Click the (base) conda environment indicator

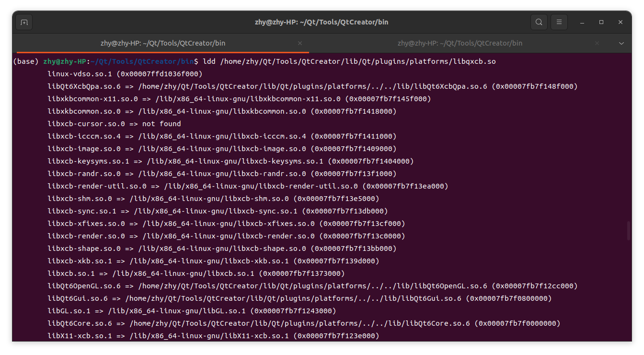click(26, 61)
